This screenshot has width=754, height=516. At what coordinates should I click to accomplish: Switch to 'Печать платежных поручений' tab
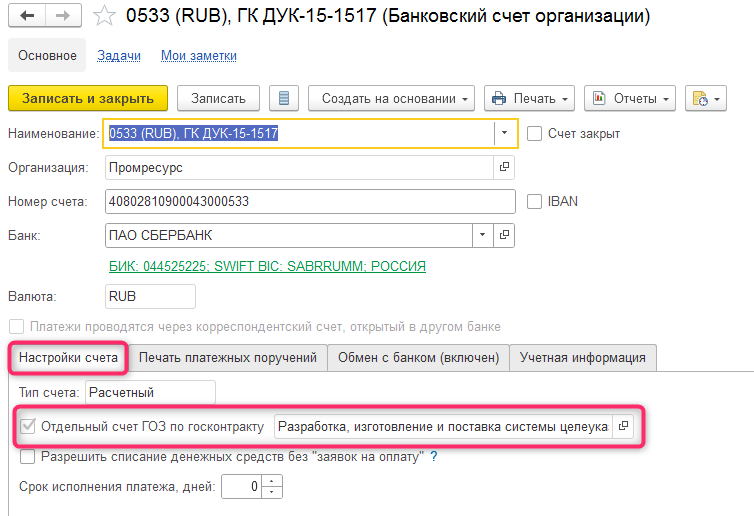click(228, 357)
